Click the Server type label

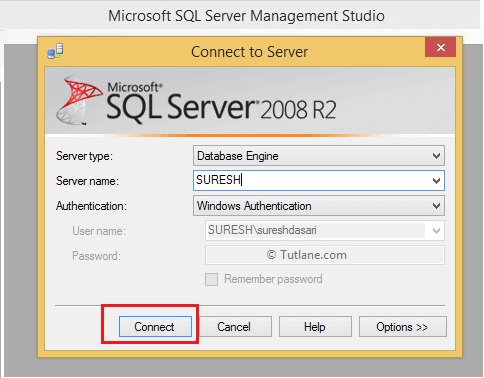(85, 156)
